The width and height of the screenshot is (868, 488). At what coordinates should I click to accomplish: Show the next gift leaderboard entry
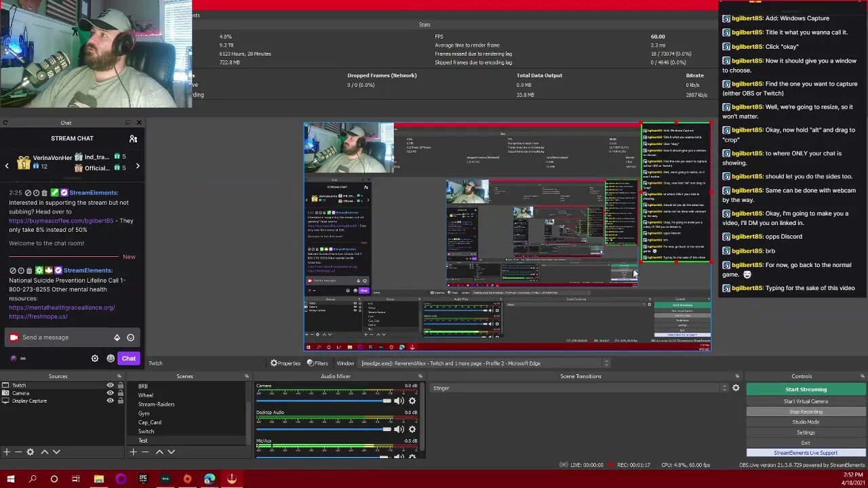(138, 166)
